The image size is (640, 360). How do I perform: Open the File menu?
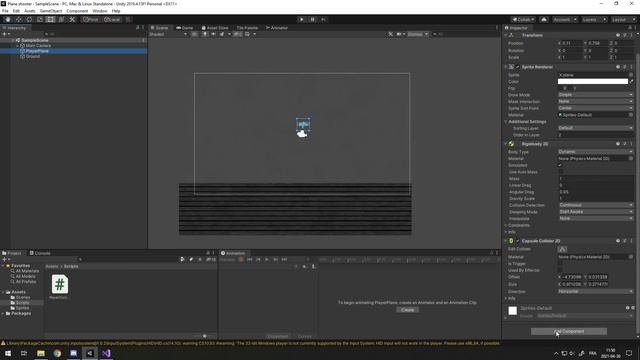pos(5,11)
